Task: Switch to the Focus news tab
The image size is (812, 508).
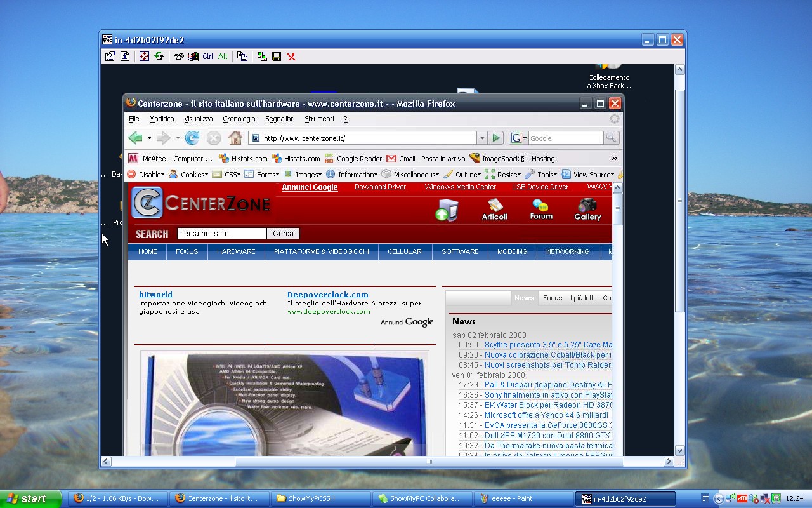Action: [x=552, y=298]
